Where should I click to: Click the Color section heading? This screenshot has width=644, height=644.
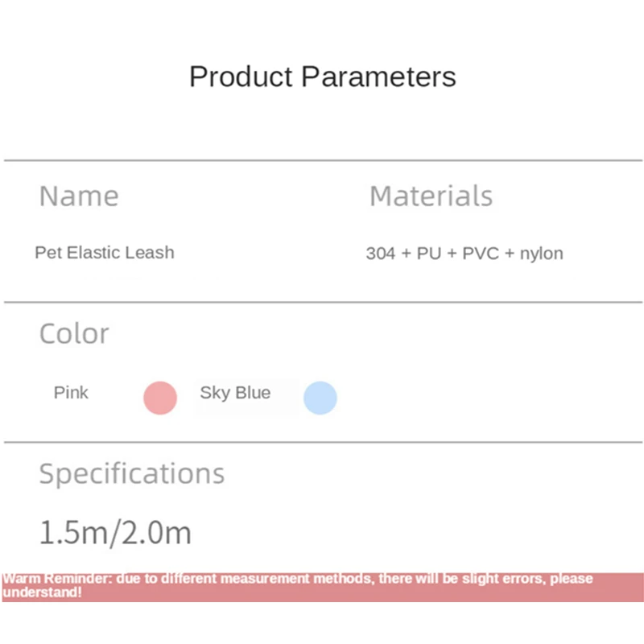pos(74,334)
